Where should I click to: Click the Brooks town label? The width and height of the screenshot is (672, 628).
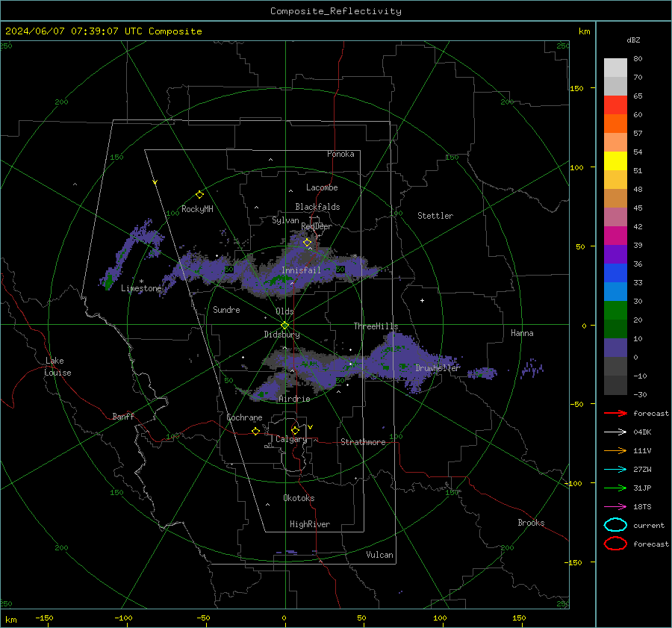pos(531,523)
